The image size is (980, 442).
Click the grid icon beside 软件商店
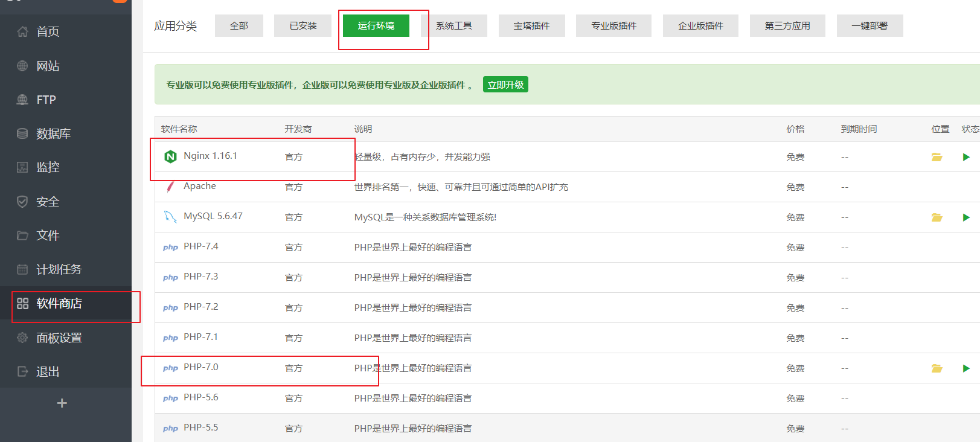[x=22, y=303]
